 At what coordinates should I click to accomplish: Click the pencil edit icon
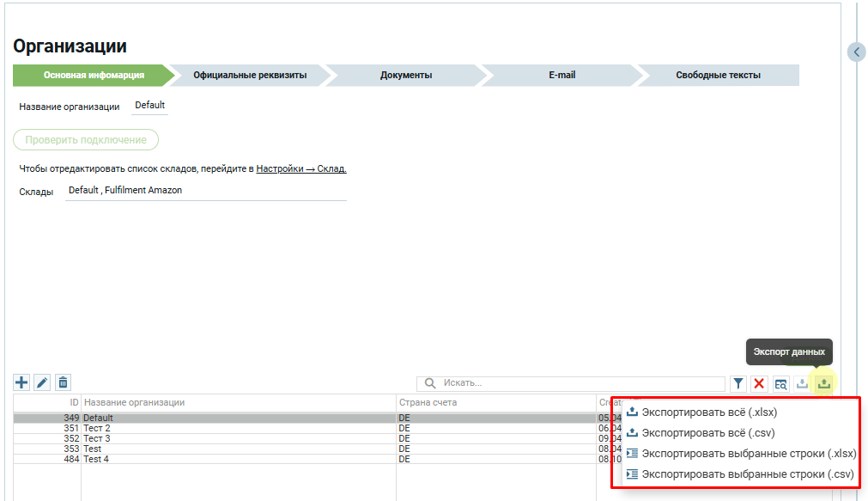tap(42, 382)
